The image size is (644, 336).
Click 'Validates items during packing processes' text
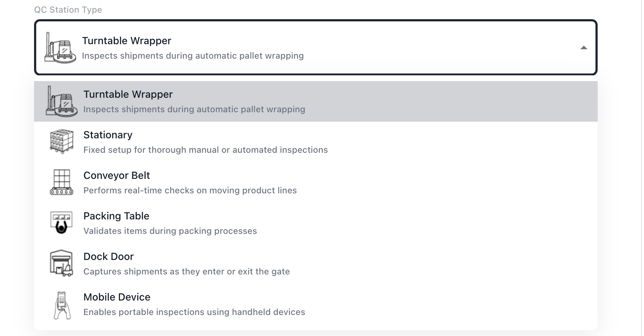click(170, 231)
